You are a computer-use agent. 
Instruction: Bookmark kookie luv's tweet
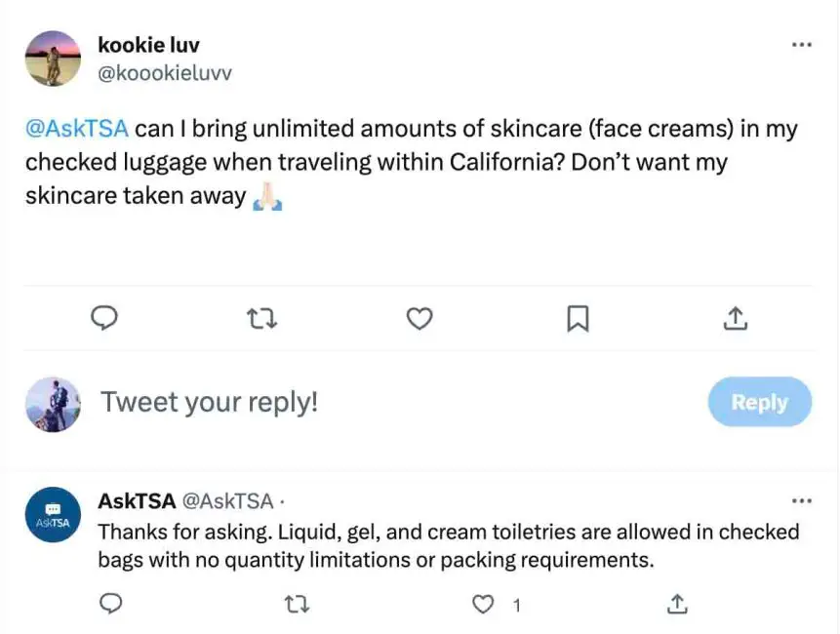coord(578,318)
